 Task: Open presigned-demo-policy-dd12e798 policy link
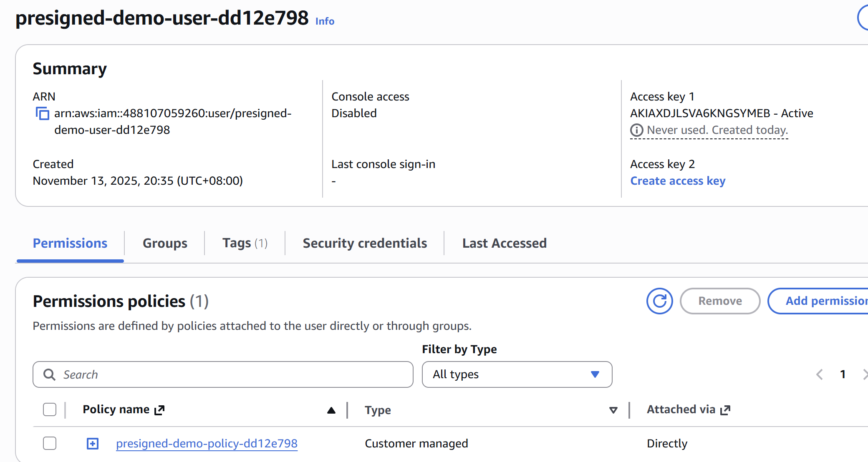pyautogui.click(x=207, y=444)
